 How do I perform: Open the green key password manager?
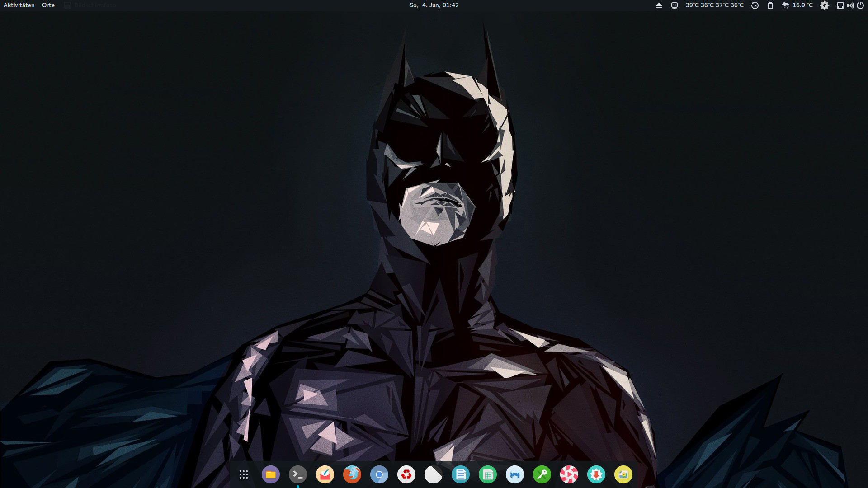coord(542,474)
